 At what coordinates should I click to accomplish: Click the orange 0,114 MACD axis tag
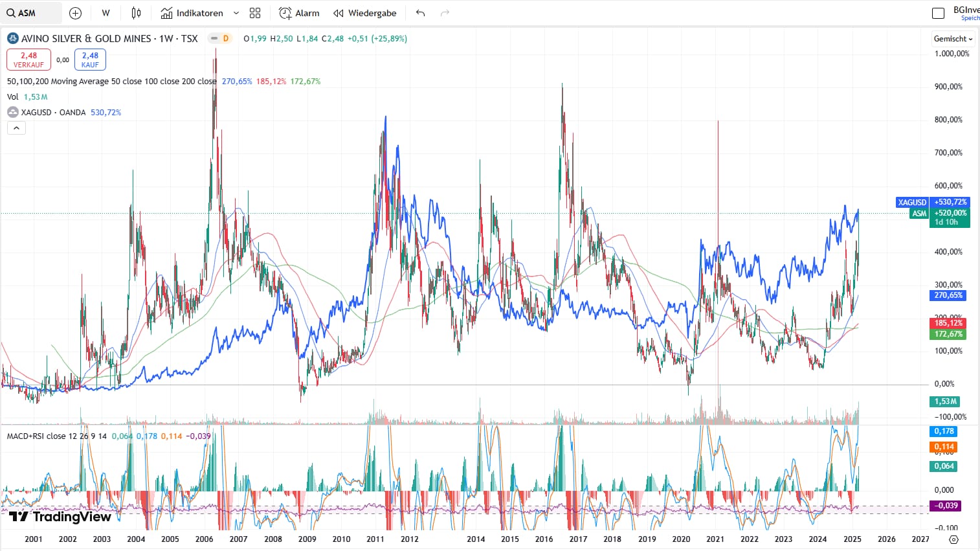click(x=944, y=447)
